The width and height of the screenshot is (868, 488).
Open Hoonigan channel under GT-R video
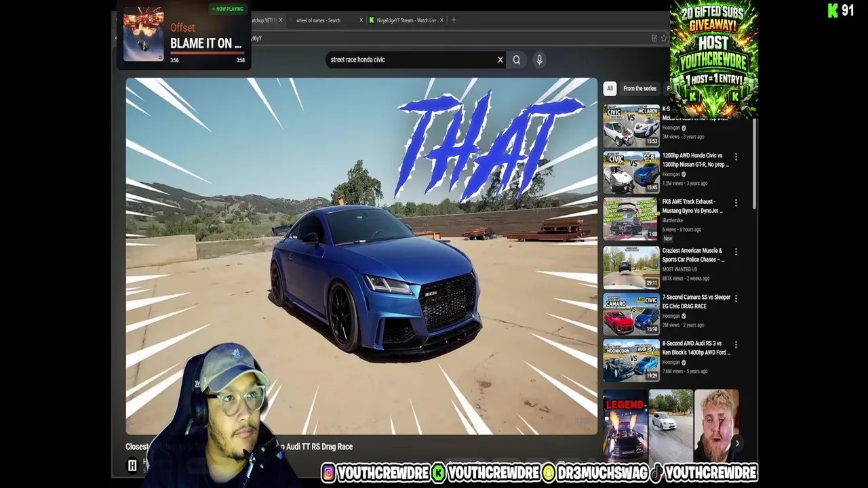point(671,174)
